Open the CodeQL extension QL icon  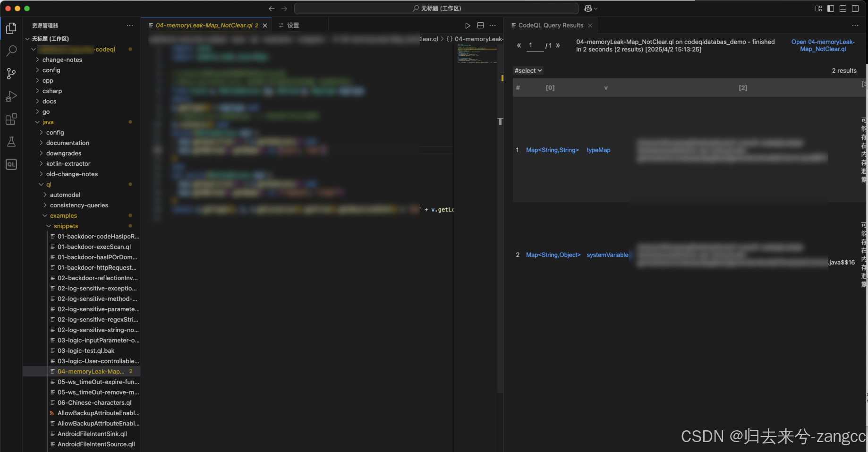coord(11,164)
